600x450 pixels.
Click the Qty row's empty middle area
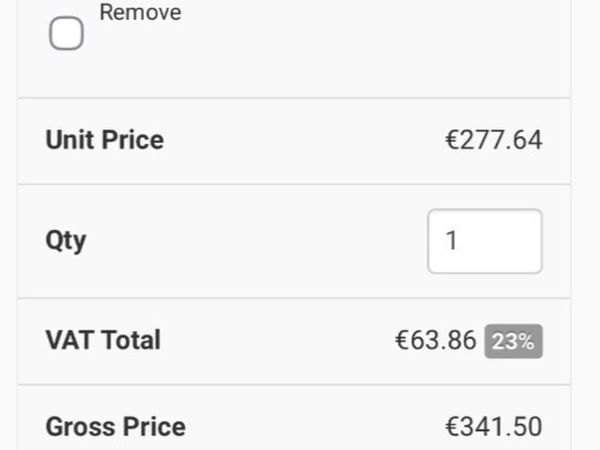click(250, 241)
